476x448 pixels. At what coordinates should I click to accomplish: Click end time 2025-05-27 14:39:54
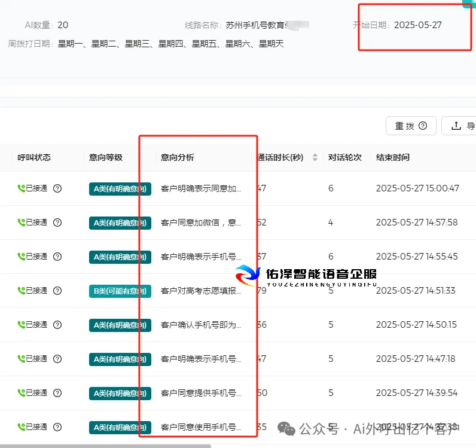[x=417, y=393]
